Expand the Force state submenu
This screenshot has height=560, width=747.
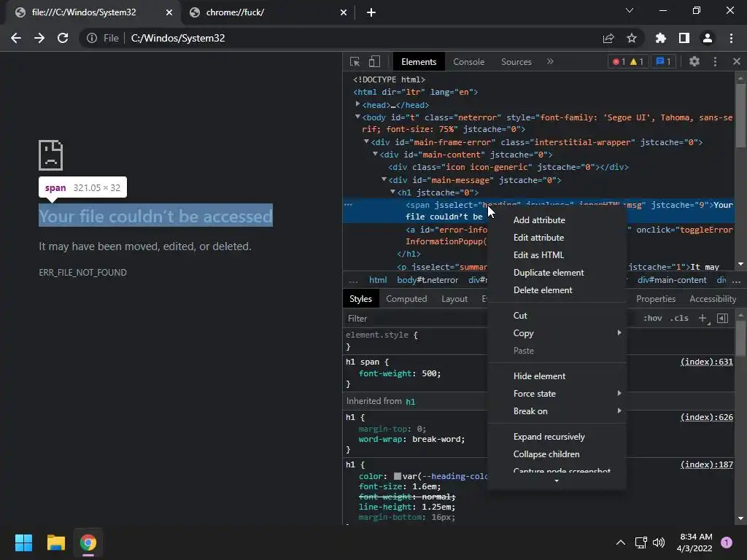point(557,394)
